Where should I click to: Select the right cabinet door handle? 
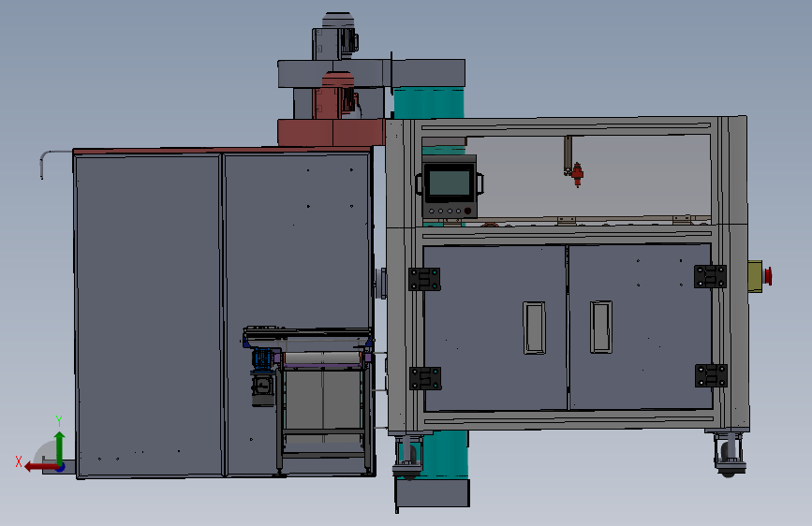tap(600, 328)
